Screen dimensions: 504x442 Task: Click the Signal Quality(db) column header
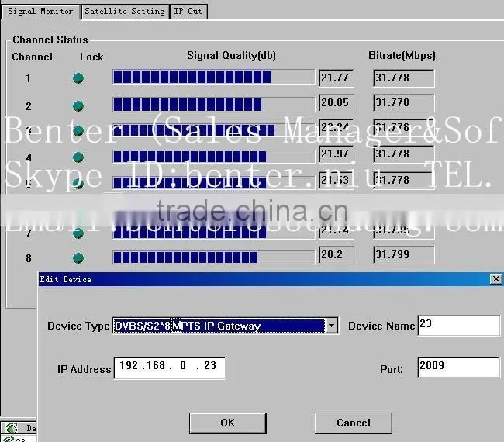231,56
